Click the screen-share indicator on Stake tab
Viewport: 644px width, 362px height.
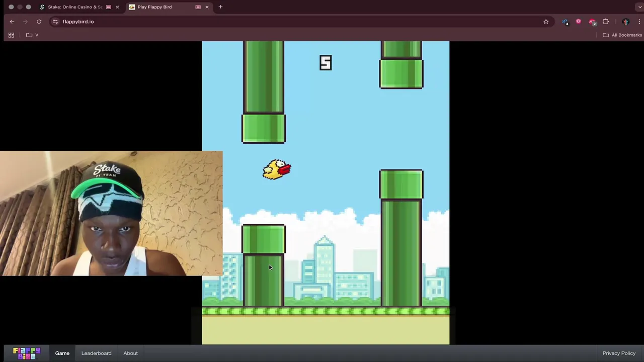pos(108,7)
